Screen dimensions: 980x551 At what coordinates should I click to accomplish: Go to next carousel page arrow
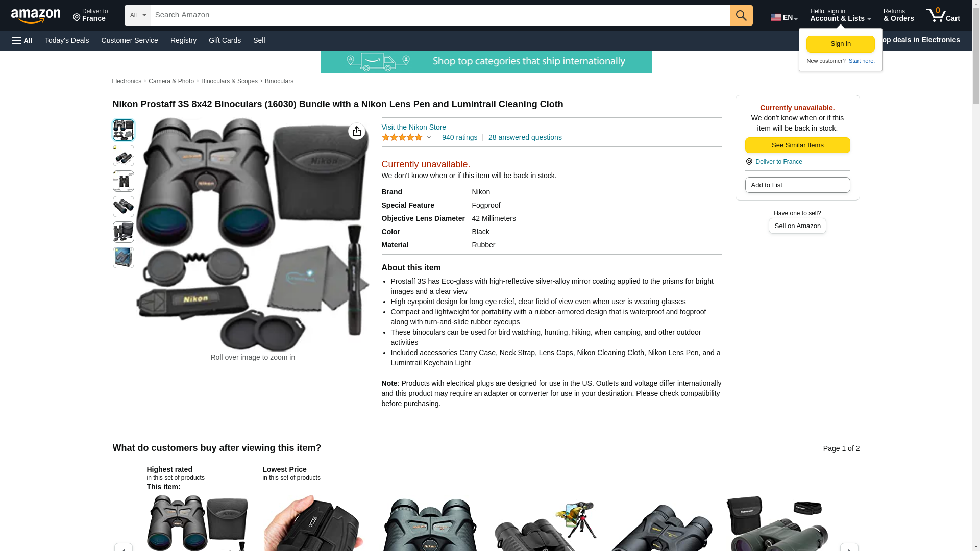(x=849, y=547)
